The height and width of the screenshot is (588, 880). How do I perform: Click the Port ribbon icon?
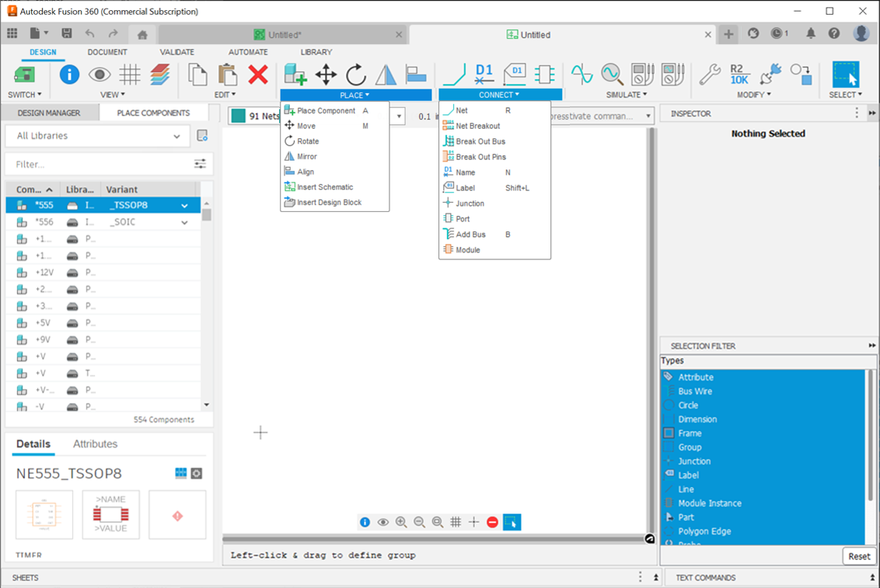click(x=544, y=75)
